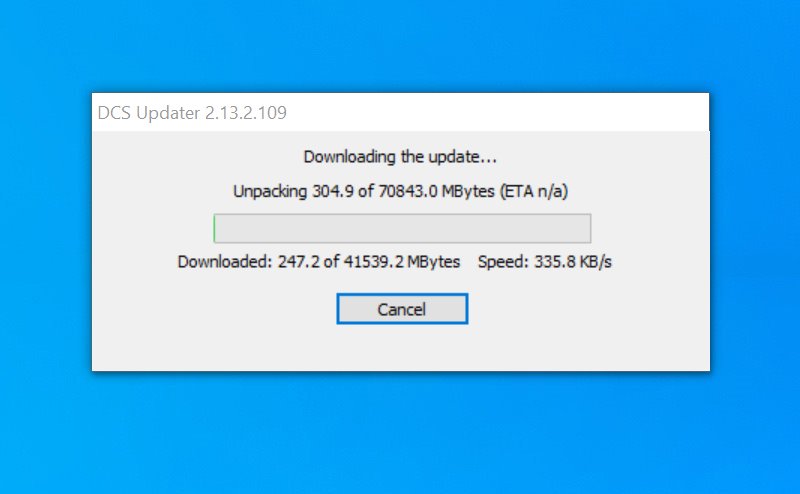Click the '(ETA n/a)' text
The image size is (800, 494).
(x=534, y=191)
